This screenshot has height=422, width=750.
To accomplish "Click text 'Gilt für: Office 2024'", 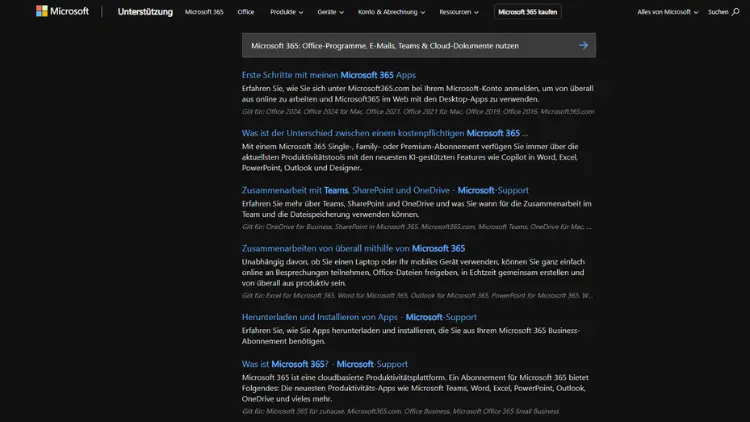I will coord(271,111).
